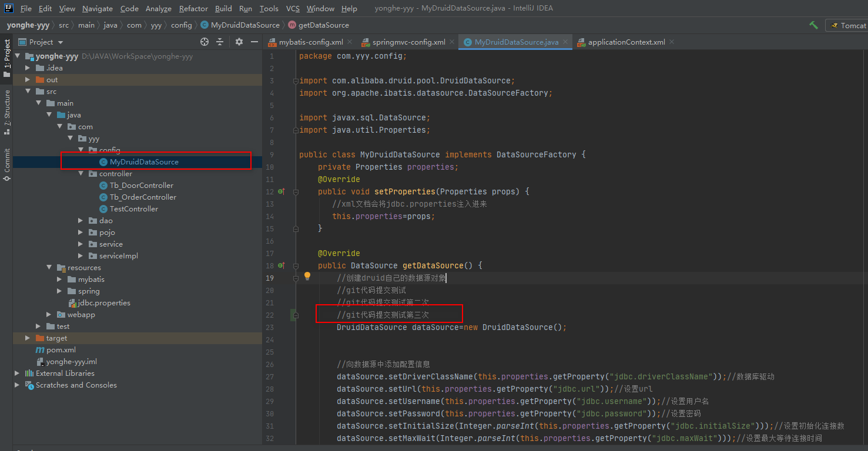868x451 pixels.
Task: Collapse the src folder
Action: [x=28, y=92]
